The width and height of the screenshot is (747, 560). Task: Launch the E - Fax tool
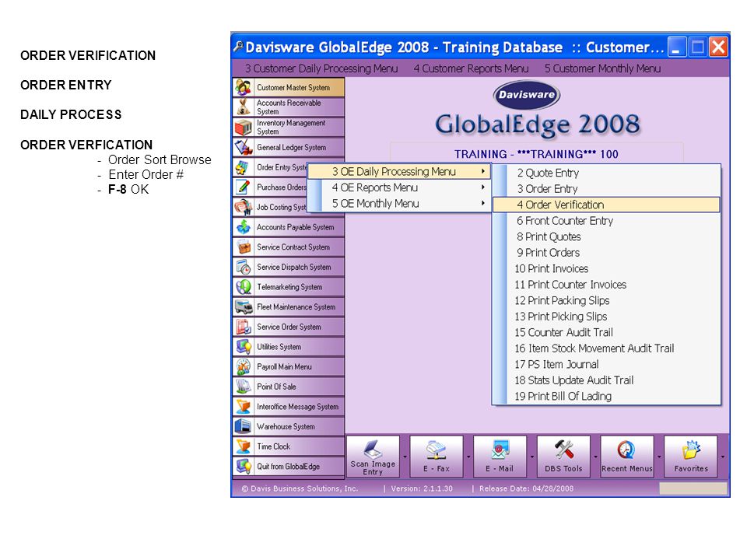click(437, 457)
